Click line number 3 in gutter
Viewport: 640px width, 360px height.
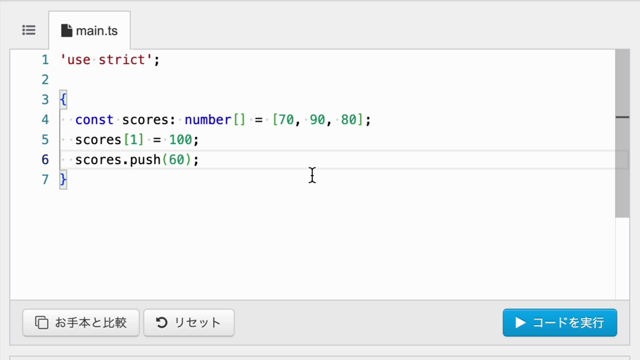(45, 100)
